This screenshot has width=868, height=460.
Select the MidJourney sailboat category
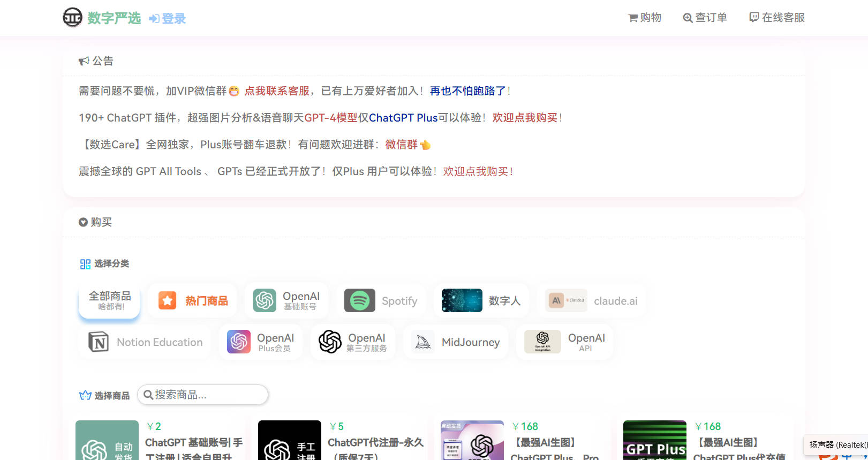423,342
